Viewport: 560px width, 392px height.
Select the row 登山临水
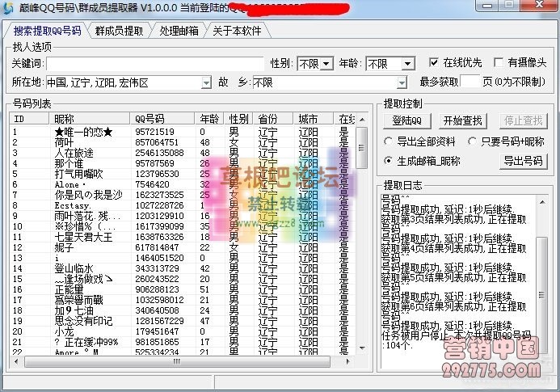coord(183,268)
